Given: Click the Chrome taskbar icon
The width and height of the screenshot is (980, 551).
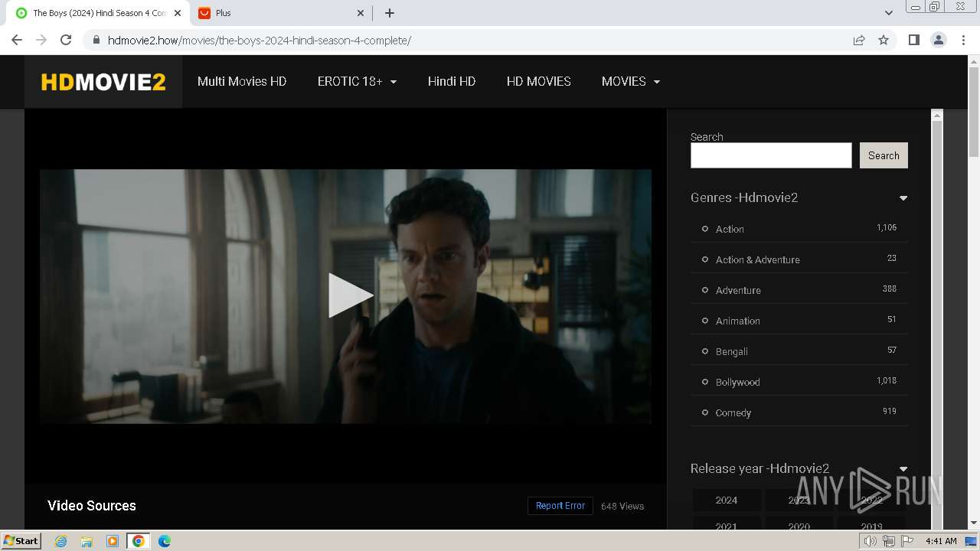Looking at the screenshot, I should (139, 541).
